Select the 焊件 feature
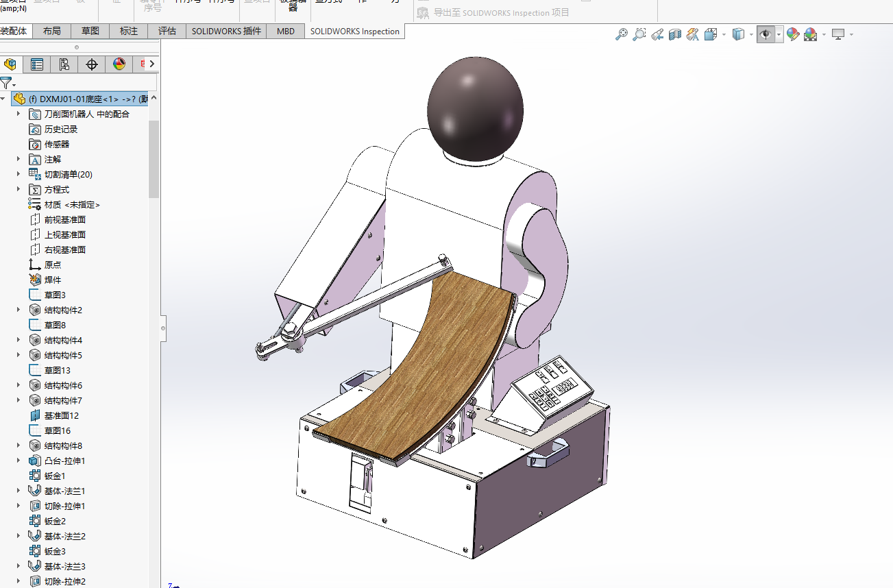 tap(53, 280)
